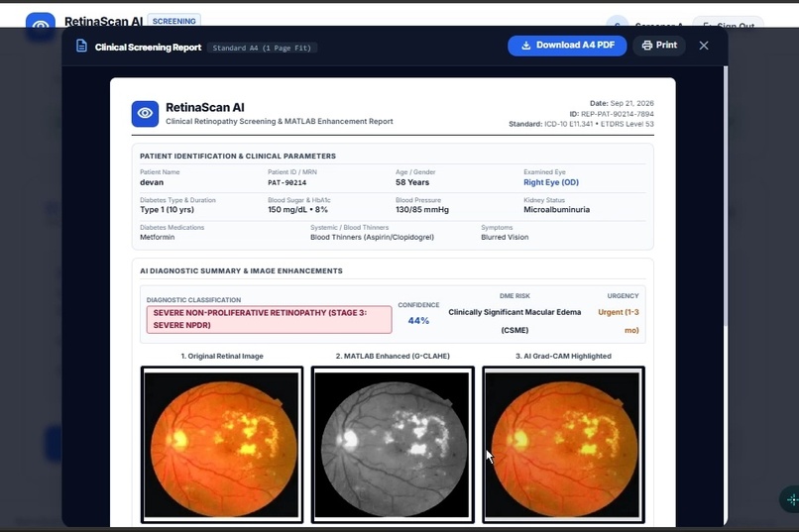Click the report ID REP-PAT-90214-7894
Image resolution: width=799 pixels, height=532 pixels.
[x=612, y=114]
